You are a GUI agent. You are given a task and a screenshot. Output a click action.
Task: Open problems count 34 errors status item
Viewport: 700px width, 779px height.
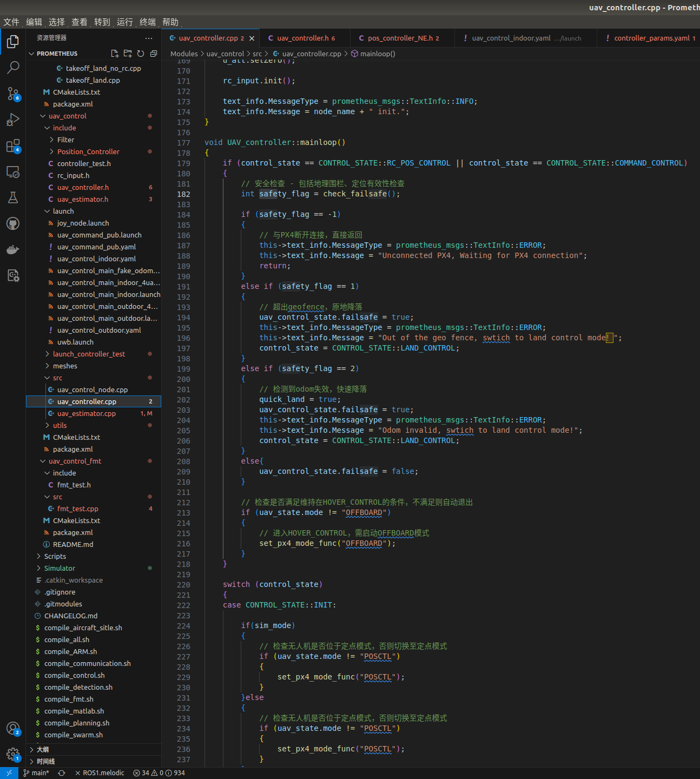click(x=159, y=773)
